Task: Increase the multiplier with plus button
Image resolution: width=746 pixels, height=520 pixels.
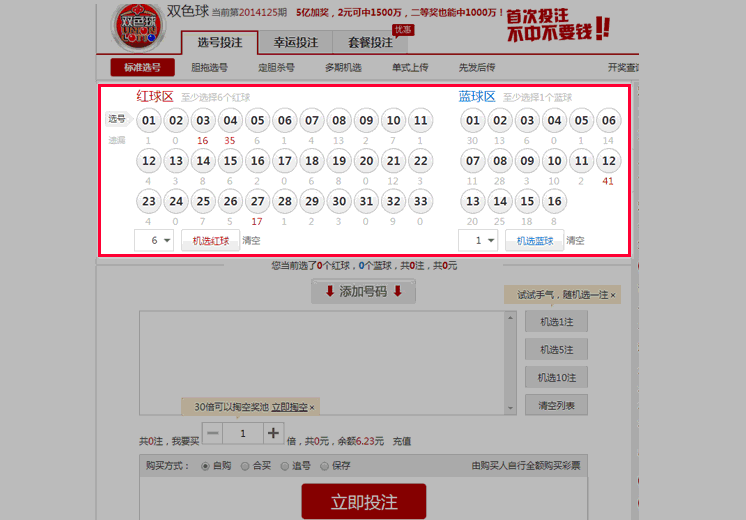Action: pos(273,433)
